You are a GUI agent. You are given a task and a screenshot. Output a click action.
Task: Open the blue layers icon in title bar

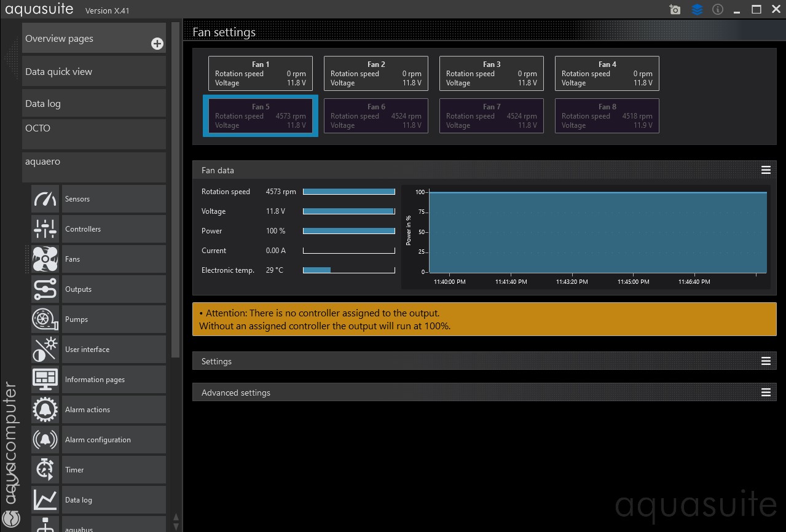(697, 10)
